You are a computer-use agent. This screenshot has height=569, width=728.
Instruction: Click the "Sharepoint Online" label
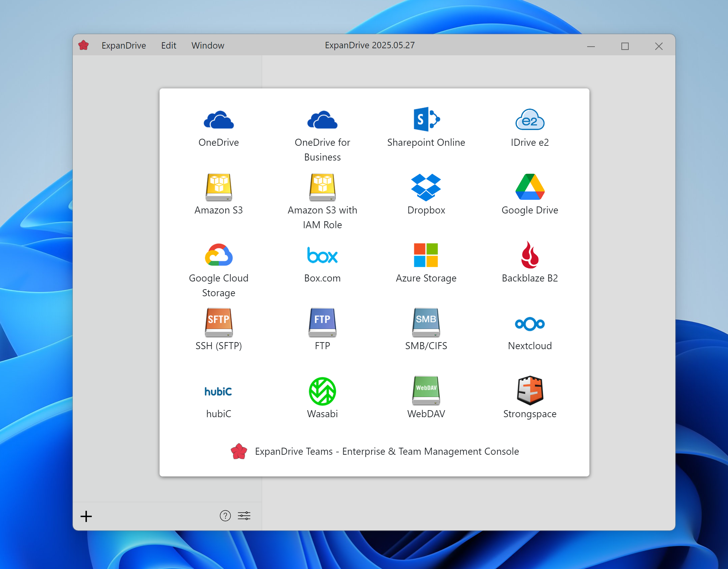[426, 142]
